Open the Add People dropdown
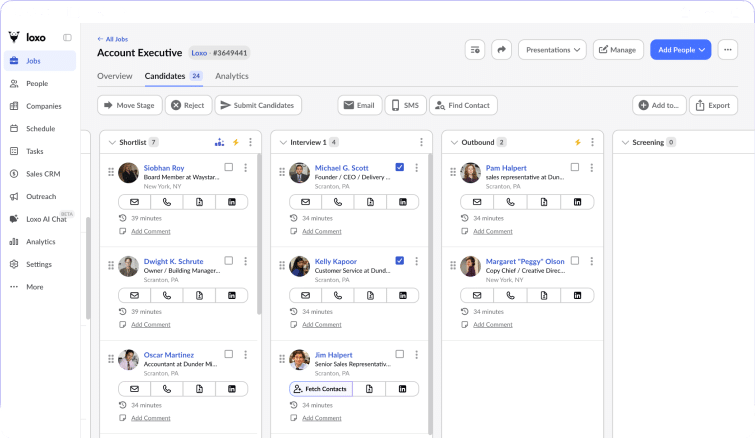Image resolution: width=755 pixels, height=438 pixels. tap(680, 50)
